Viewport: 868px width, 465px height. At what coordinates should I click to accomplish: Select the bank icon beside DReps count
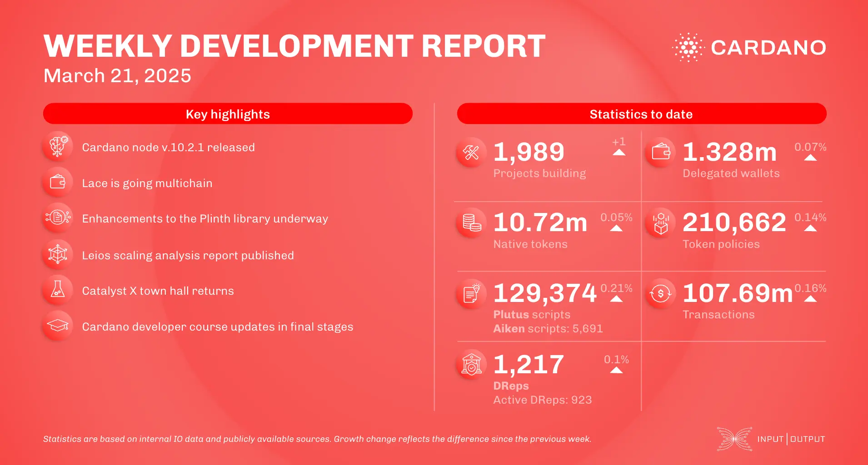click(471, 364)
